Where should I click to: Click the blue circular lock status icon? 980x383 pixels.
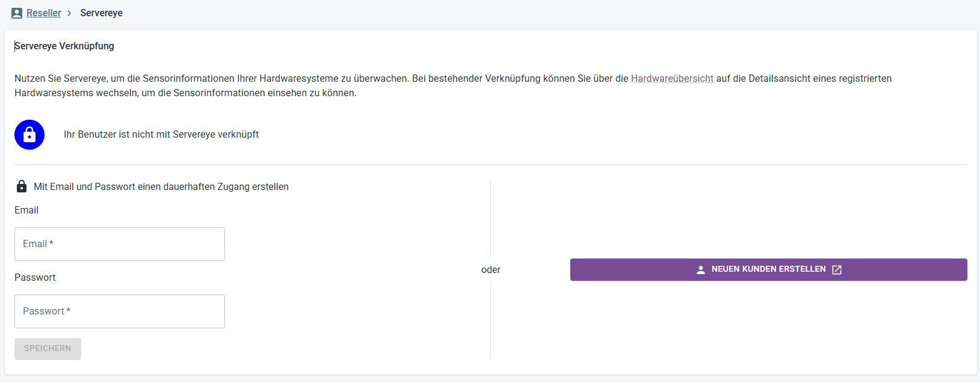[29, 135]
